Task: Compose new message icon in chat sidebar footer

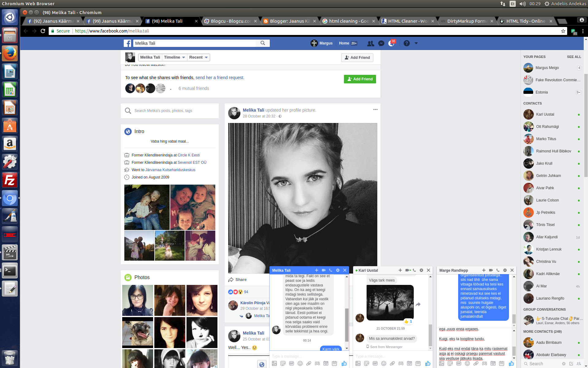Action: pos(571,364)
